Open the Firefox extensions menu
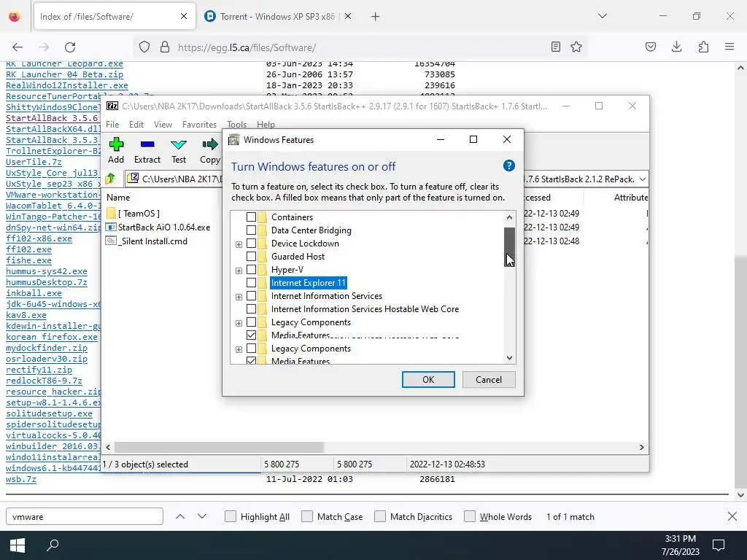 pyautogui.click(x=703, y=47)
